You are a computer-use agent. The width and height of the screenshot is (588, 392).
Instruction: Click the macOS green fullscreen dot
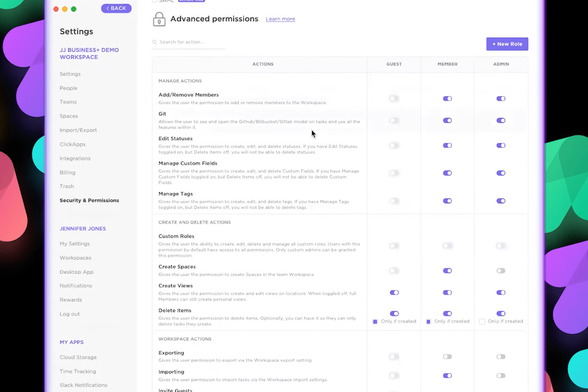point(74,9)
